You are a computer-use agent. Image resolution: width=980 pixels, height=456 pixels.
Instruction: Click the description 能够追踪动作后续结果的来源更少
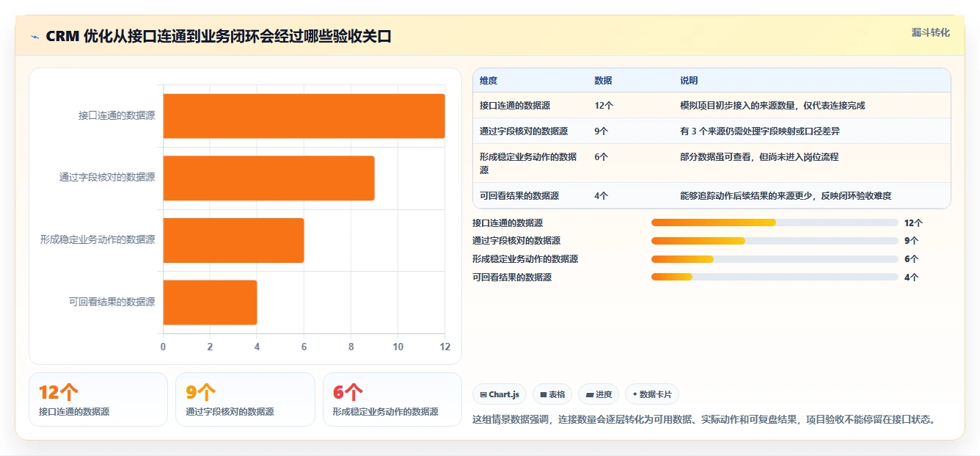[786, 196]
